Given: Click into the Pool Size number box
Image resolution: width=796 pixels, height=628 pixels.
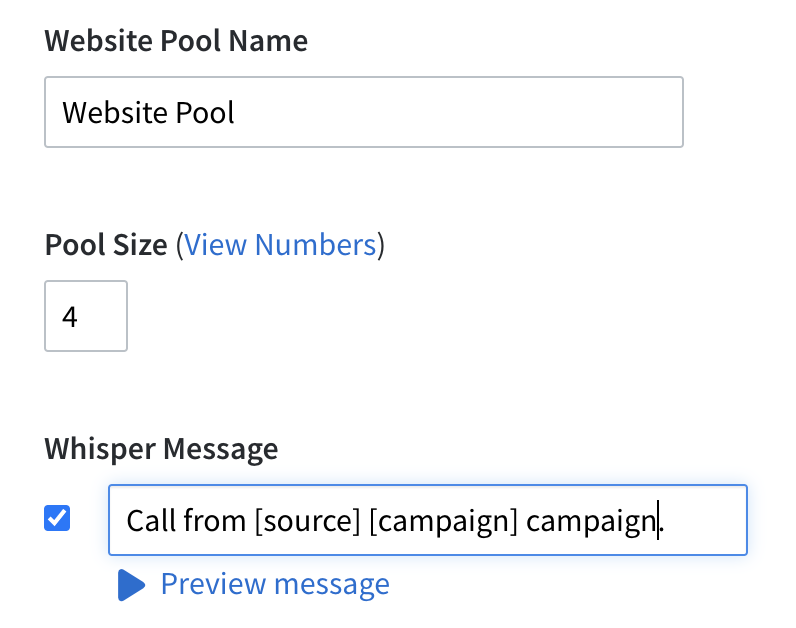Looking at the screenshot, I should pos(86,316).
